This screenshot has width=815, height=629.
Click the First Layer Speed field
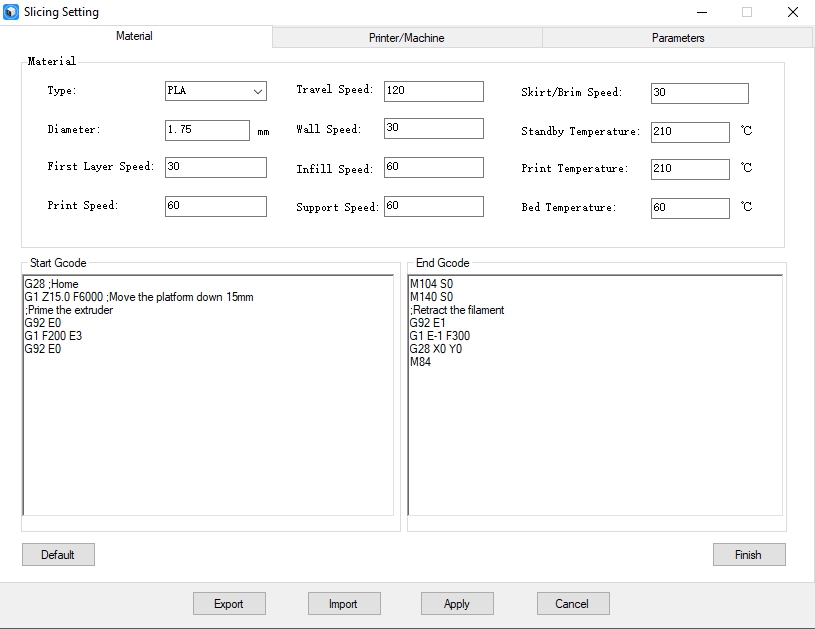pos(216,167)
